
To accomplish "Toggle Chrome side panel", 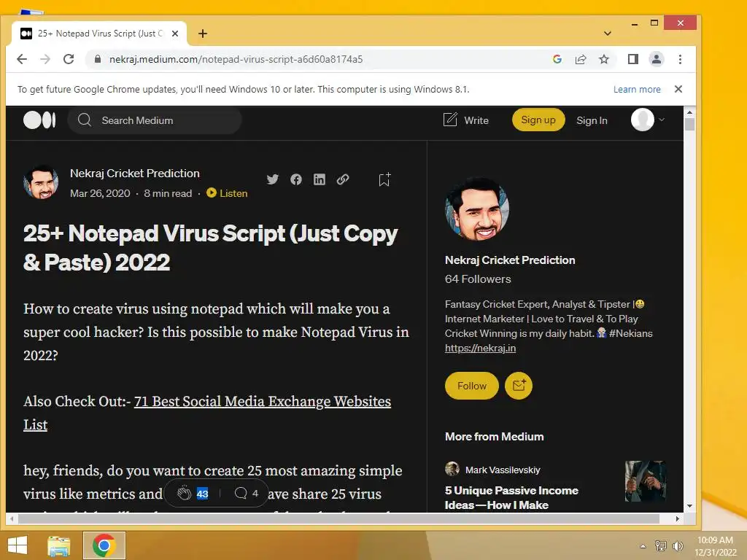I will coord(632,59).
